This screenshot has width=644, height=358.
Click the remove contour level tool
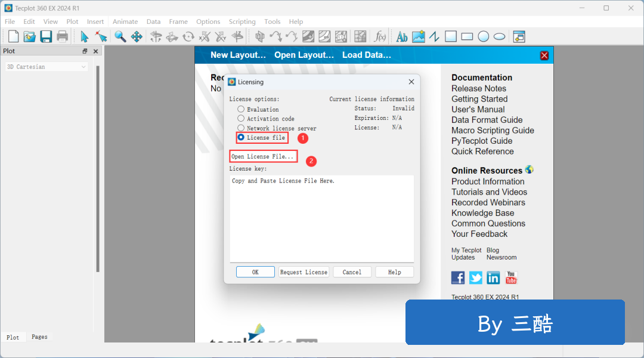[x=324, y=36]
